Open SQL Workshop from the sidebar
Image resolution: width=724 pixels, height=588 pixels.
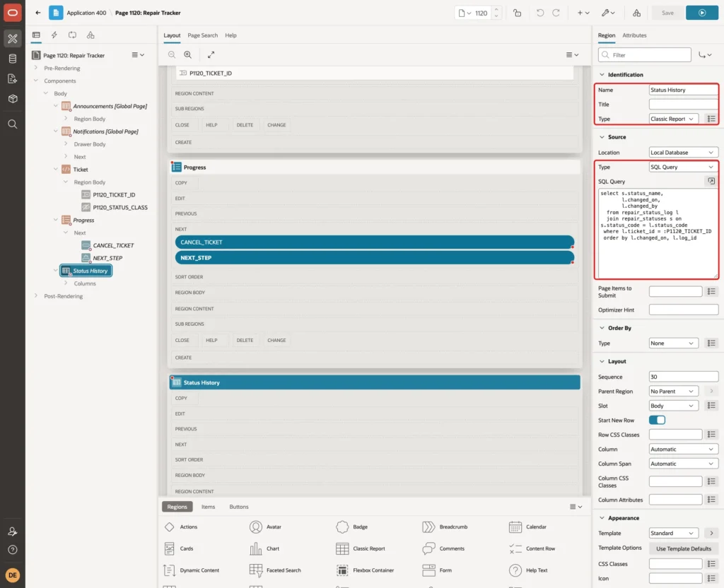click(x=13, y=59)
